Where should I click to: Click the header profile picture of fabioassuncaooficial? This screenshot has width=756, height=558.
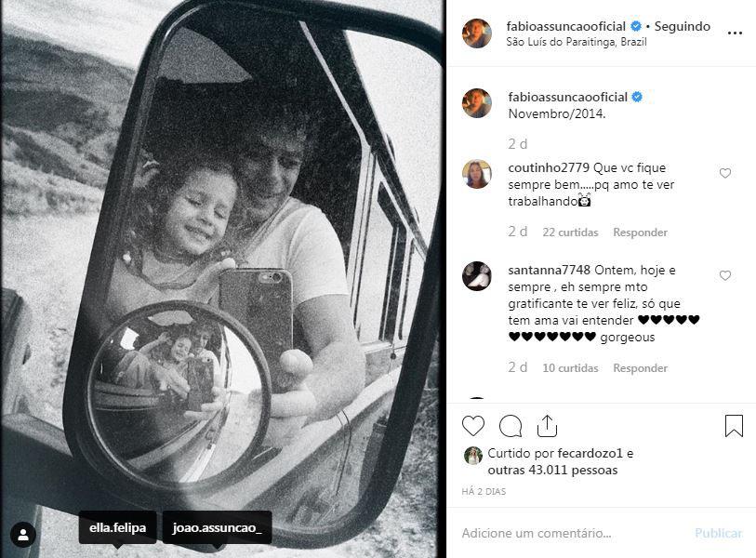[477, 33]
